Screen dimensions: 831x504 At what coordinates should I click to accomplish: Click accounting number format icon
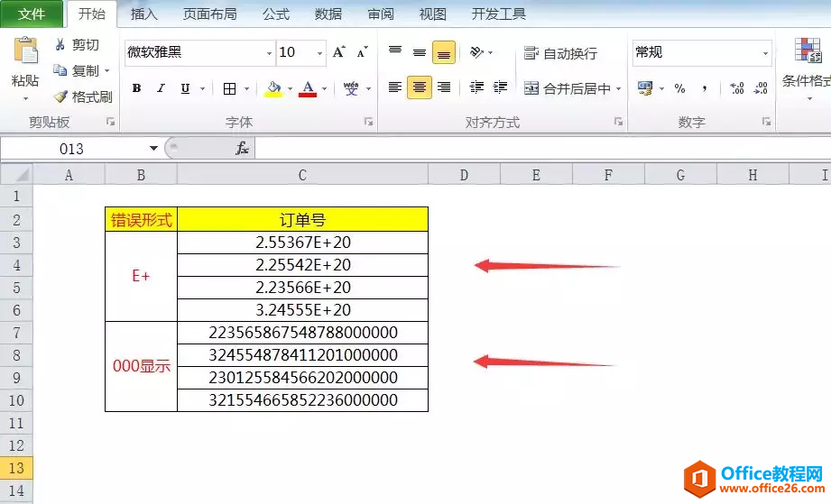click(645, 88)
